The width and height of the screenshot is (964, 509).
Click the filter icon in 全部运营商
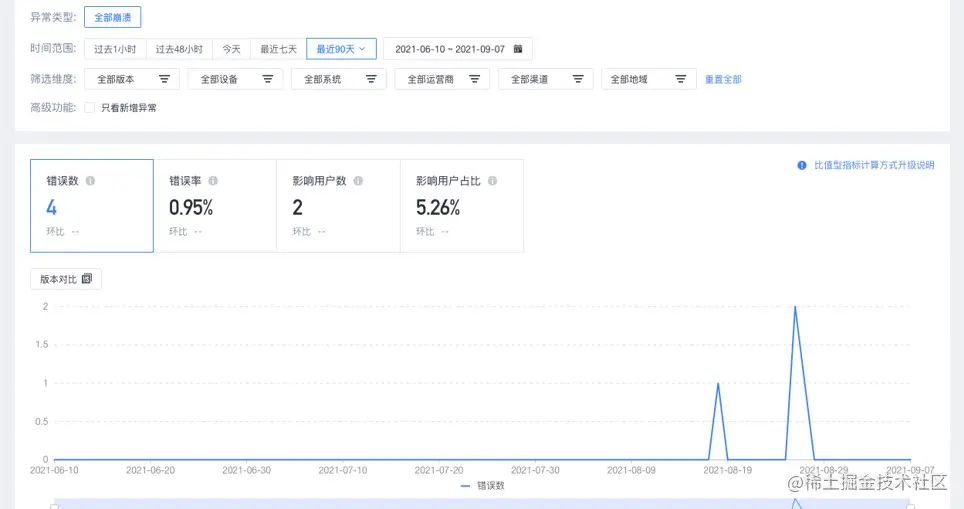pos(475,79)
